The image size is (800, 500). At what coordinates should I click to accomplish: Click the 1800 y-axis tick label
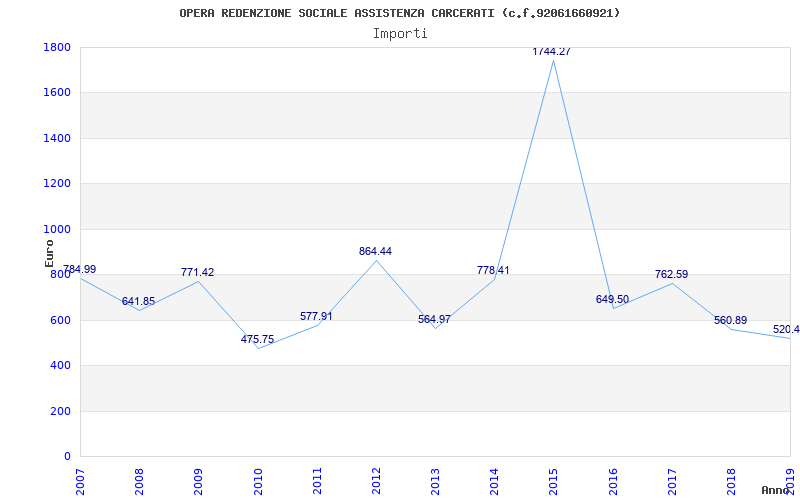[57, 47]
